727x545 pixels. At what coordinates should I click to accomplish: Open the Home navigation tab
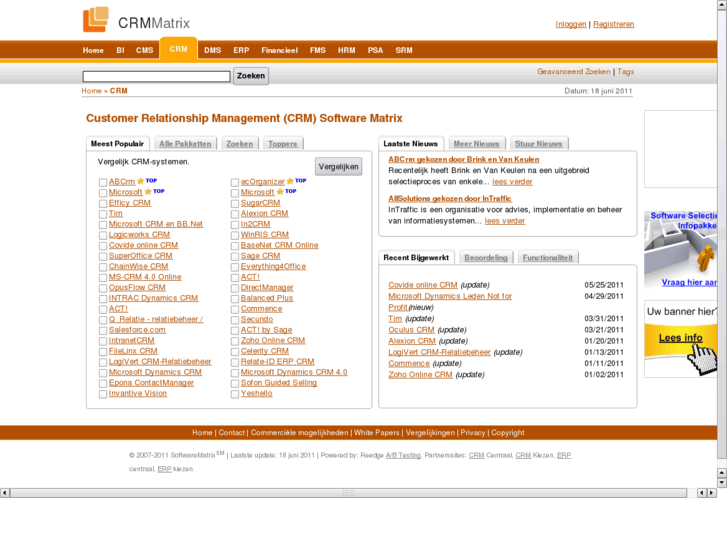[93, 50]
